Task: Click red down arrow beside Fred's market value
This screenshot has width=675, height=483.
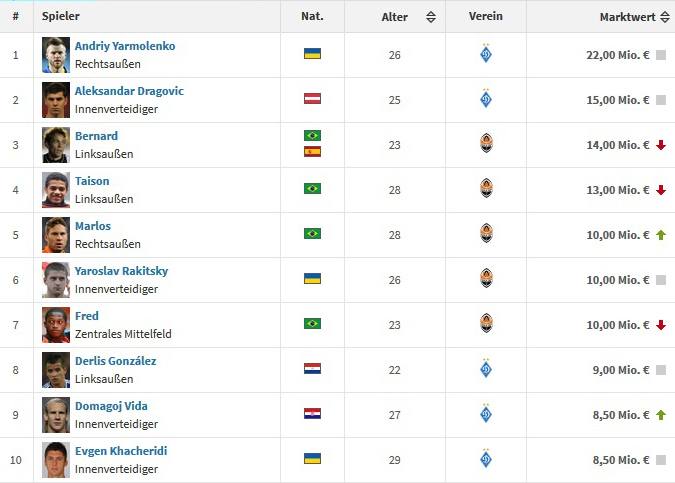Action: (x=661, y=325)
